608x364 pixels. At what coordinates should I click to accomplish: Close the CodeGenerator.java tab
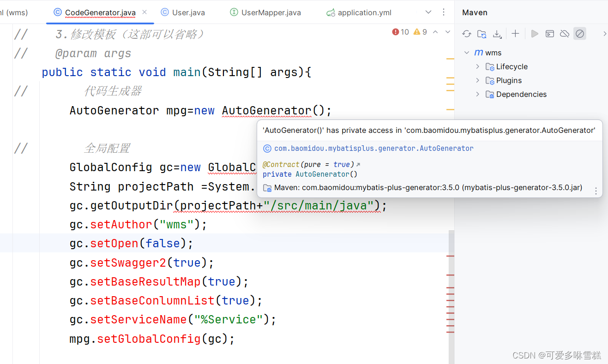point(144,12)
